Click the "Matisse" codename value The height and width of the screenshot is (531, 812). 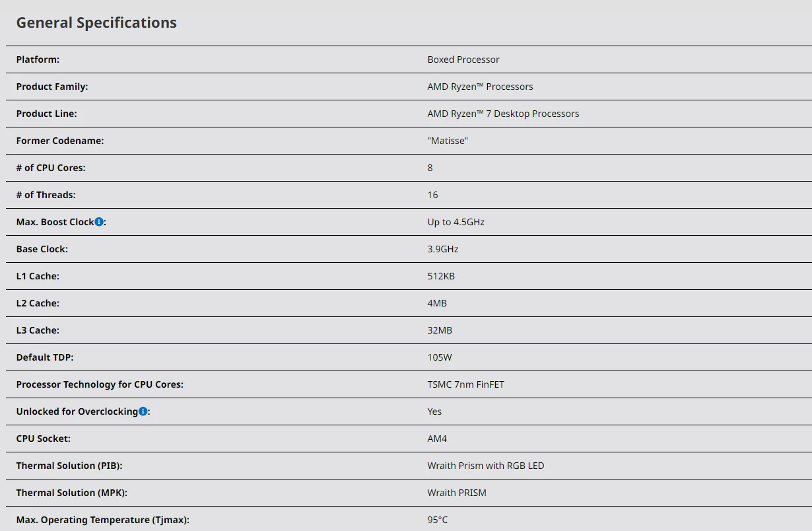point(448,141)
